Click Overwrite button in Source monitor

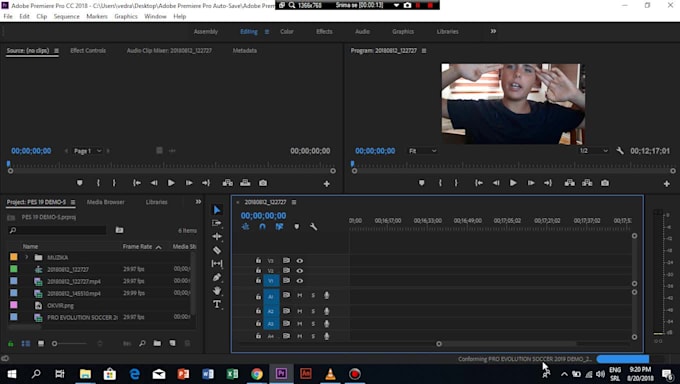(245, 183)
